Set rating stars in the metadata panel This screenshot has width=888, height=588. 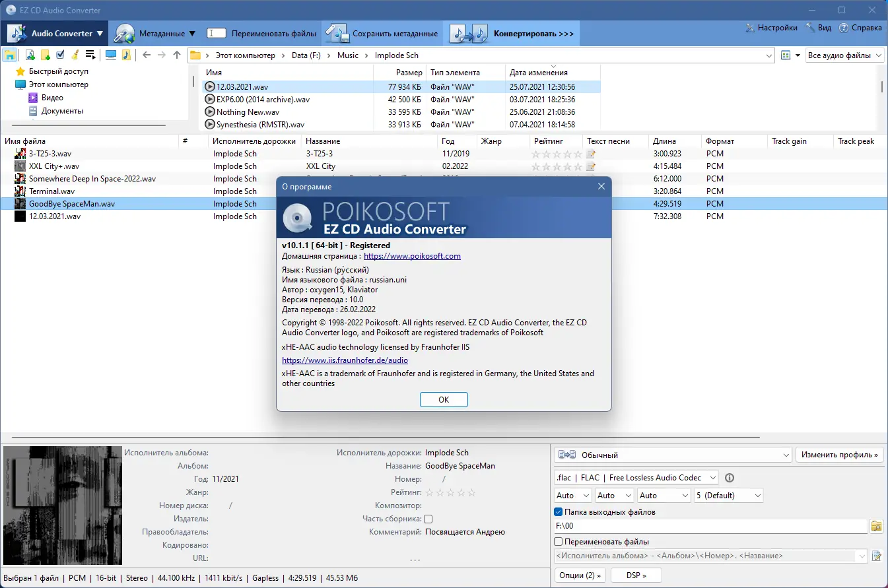click(450, 492)
